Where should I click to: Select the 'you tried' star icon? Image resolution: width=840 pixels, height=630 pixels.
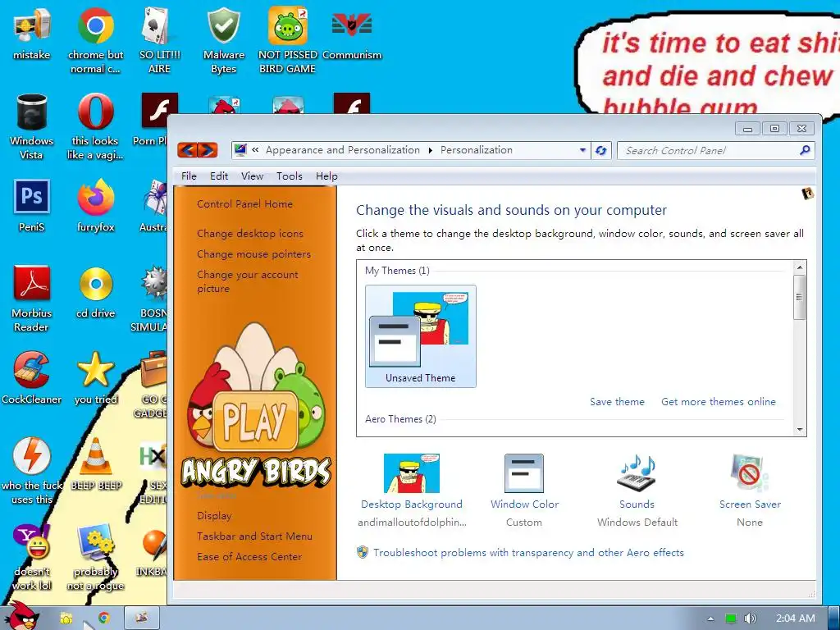tap(95, 377)
